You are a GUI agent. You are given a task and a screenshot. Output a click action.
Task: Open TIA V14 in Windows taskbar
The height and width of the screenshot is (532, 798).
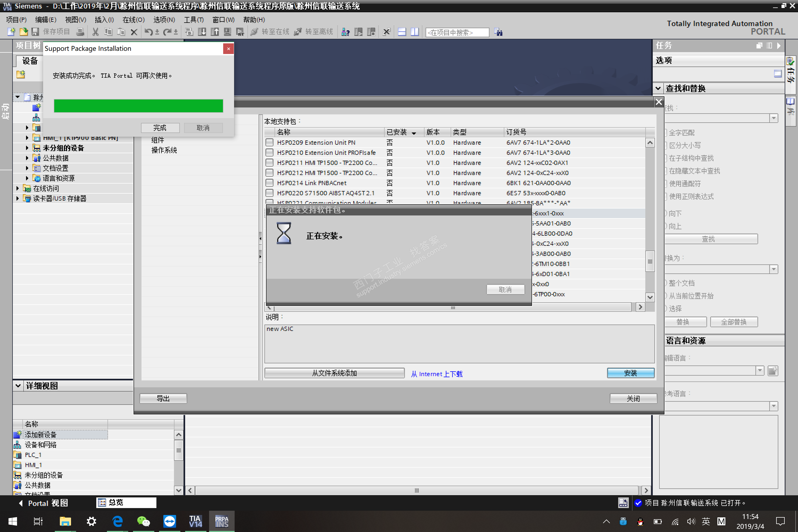tap(196, 521)
